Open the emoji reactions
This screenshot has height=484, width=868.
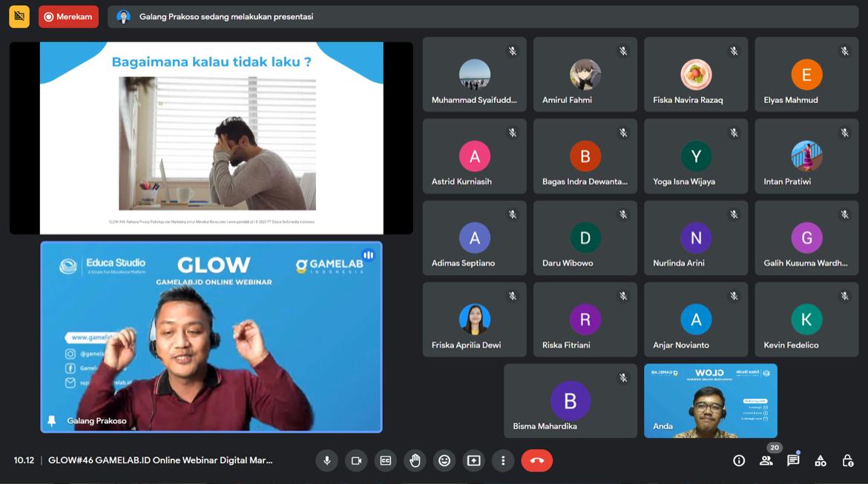coord(444,461)
